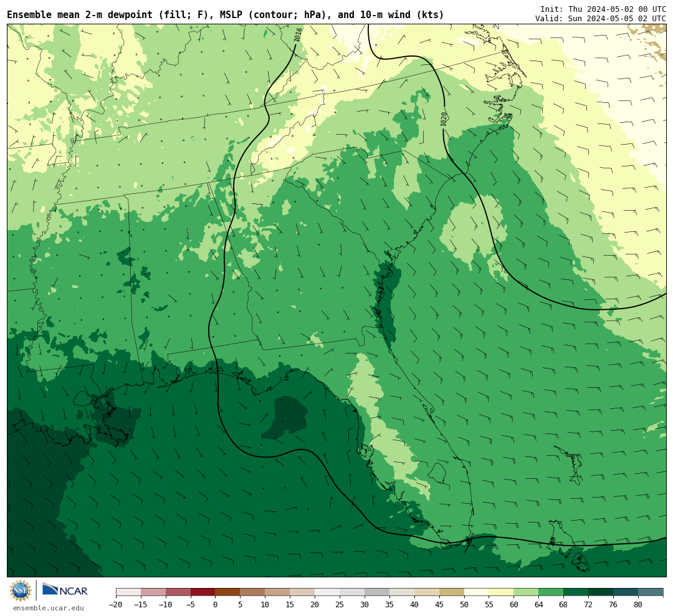Click the Init time label
Viewport: 673px width, 616px height.
(x=603, y=9)
